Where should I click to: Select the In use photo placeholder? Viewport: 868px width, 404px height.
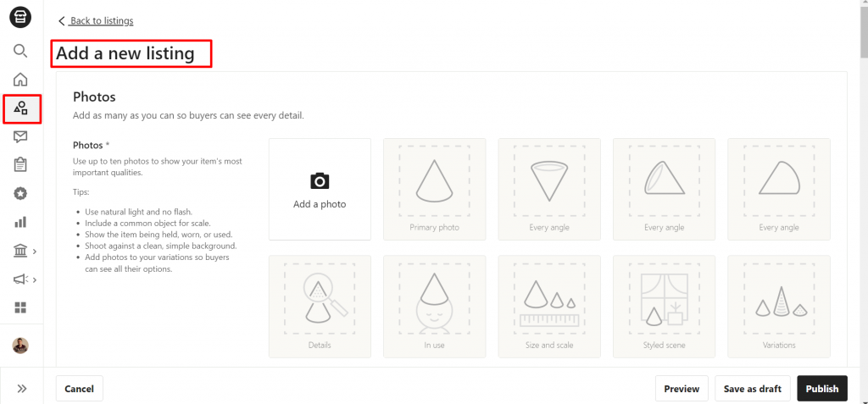(x=435, y=307)
